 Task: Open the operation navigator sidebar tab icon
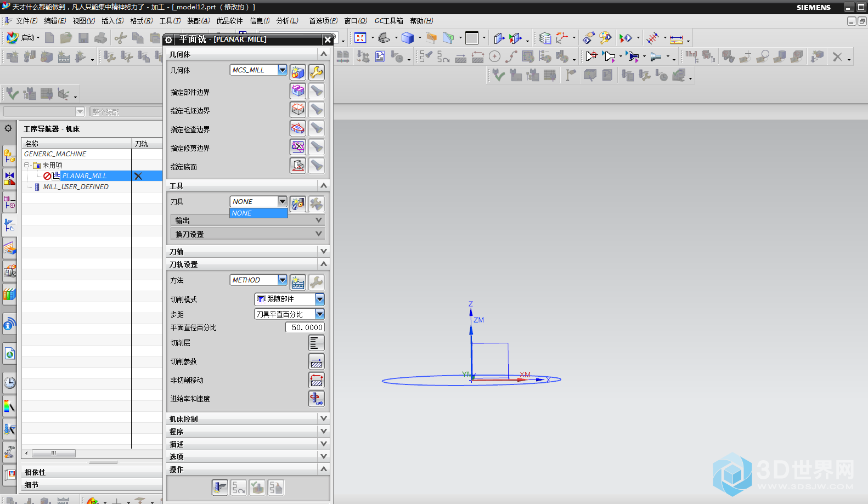coord(9,225)
